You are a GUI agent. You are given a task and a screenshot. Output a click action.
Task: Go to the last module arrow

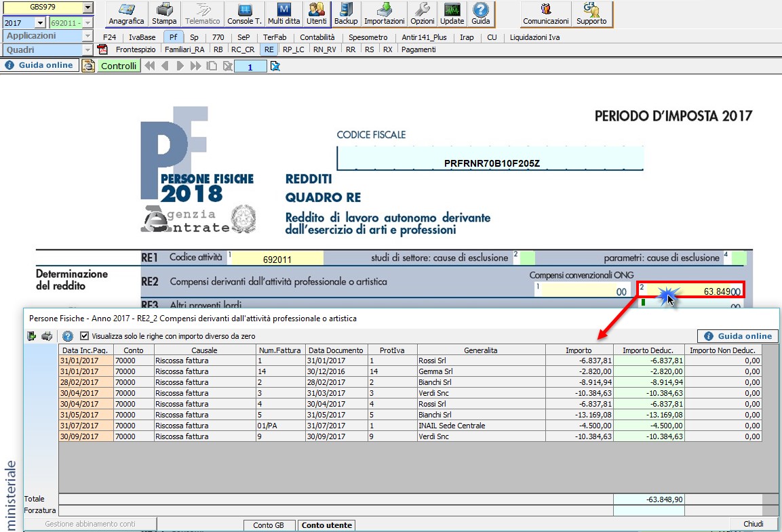coord(195,66)
